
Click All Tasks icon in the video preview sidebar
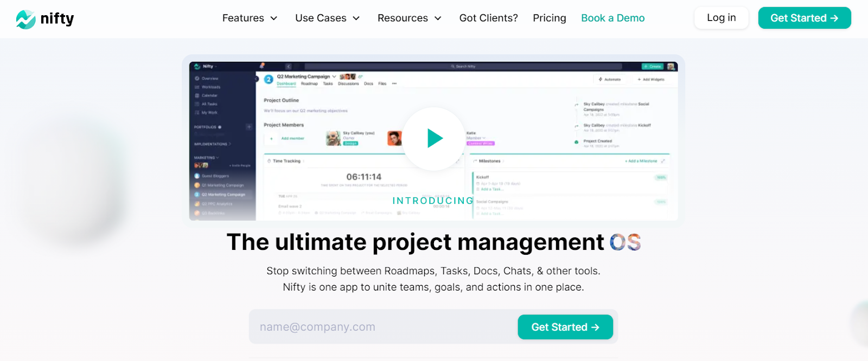tap(197, 104)
